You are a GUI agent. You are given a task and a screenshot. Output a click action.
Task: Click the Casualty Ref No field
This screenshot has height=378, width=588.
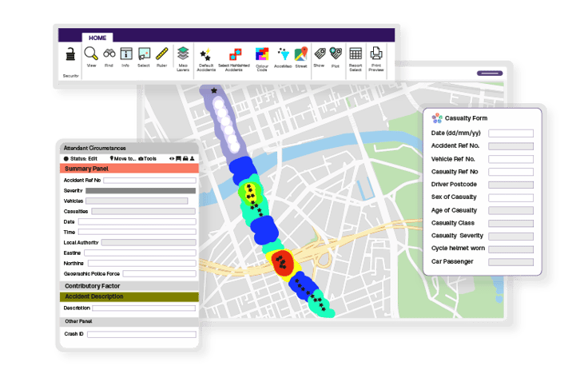pyautogui.click(x=511, y=172)
